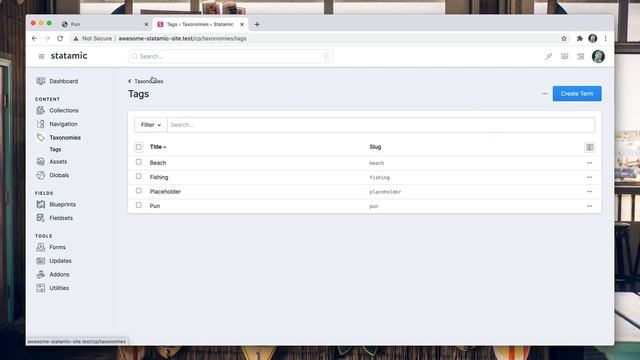
Task: Open actions menu for Placeholder row
Action: pos(589,191)
